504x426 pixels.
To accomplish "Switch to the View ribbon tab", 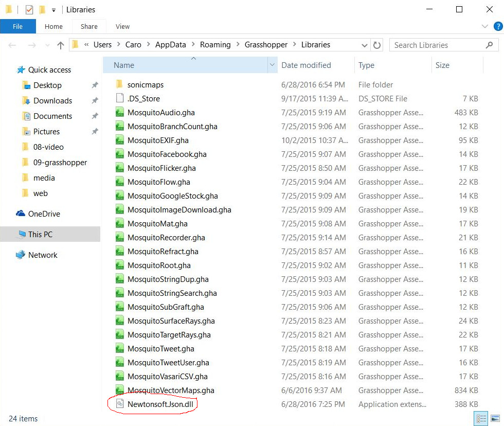I will 122,26.
